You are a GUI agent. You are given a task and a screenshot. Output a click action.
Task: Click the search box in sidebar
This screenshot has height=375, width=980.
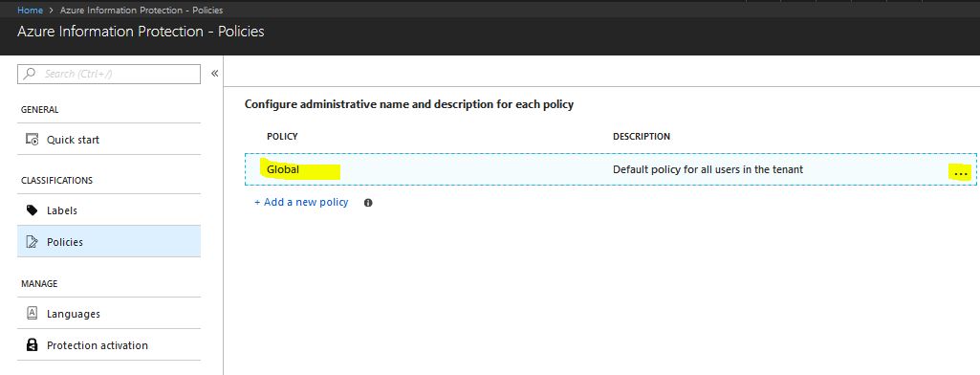click(x=109, y=74)
